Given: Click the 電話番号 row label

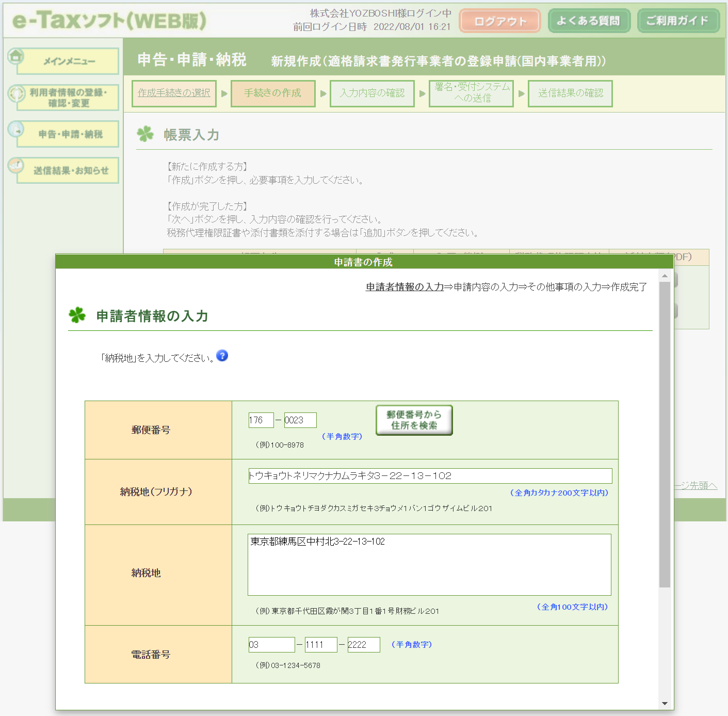Looking at the screenshot, I should coord(151,655).
